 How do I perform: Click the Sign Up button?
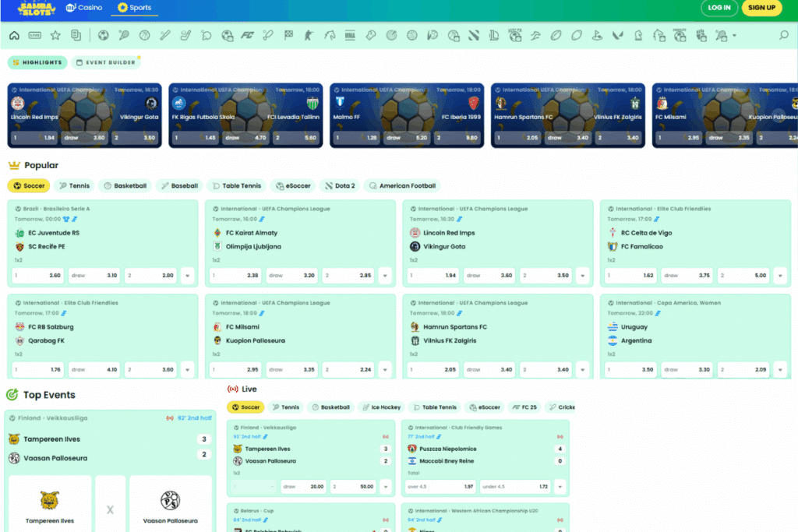click(761, 8)
